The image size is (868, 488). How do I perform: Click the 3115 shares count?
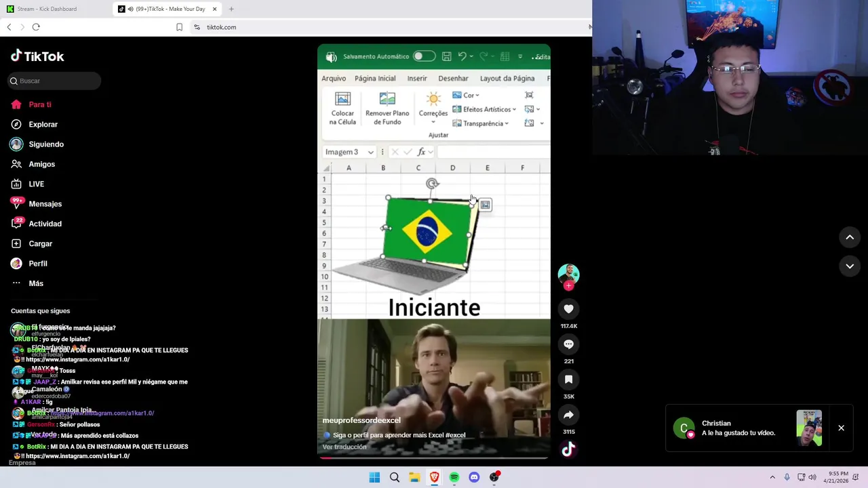[568, 432]
